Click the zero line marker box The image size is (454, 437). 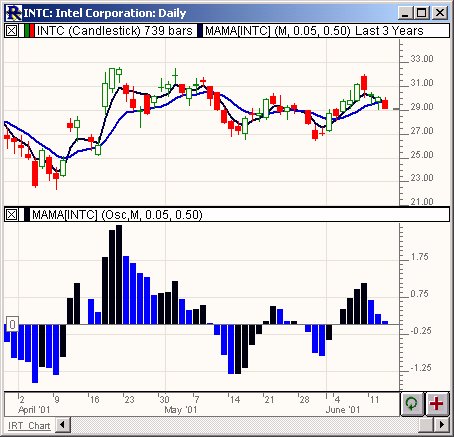12,324
